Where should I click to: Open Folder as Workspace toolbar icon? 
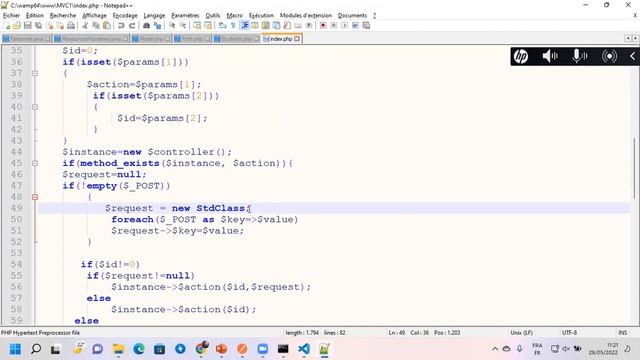coord(298,26)
